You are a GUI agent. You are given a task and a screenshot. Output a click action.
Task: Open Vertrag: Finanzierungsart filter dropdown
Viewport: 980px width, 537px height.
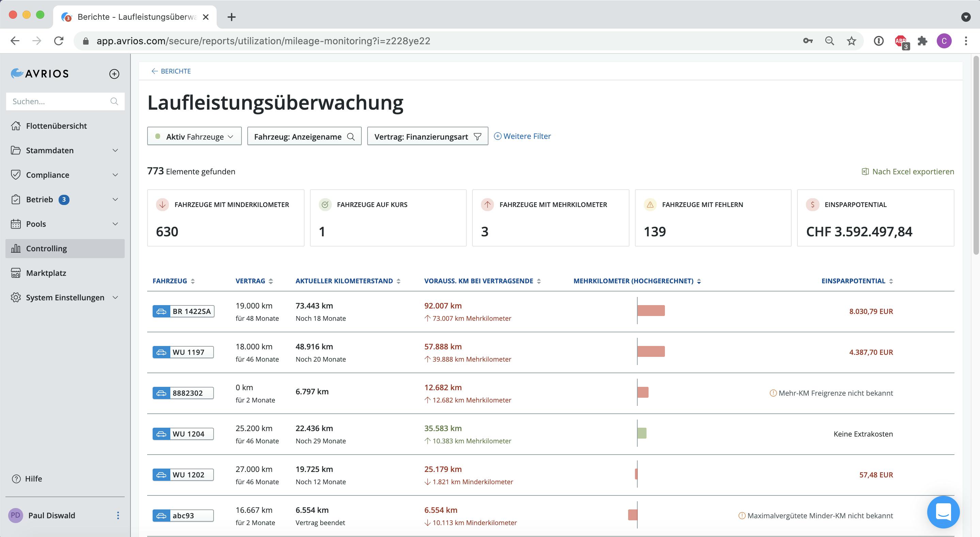coord(427,137)
